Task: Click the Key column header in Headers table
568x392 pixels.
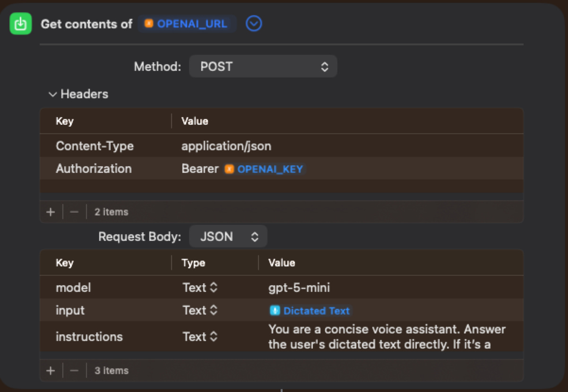Action: 65,121
